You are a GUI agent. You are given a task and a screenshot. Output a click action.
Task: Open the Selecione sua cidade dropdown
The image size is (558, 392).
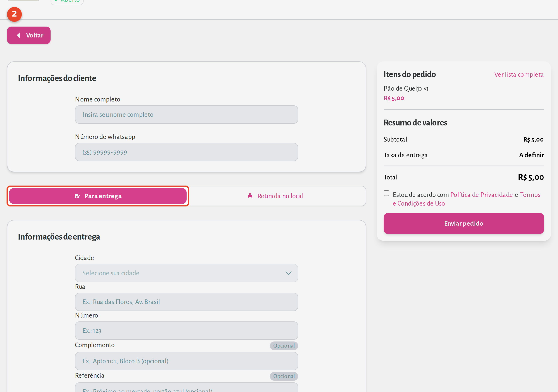coord(186,273)
